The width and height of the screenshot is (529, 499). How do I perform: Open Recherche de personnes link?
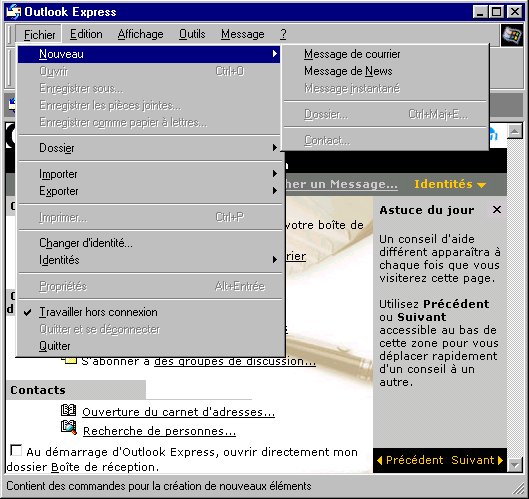(x=159, y=431)
